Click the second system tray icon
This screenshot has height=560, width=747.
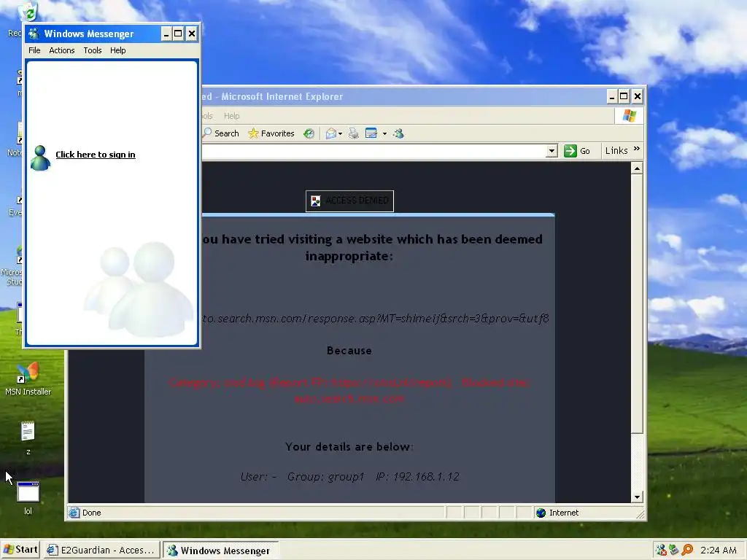(674, 550)
